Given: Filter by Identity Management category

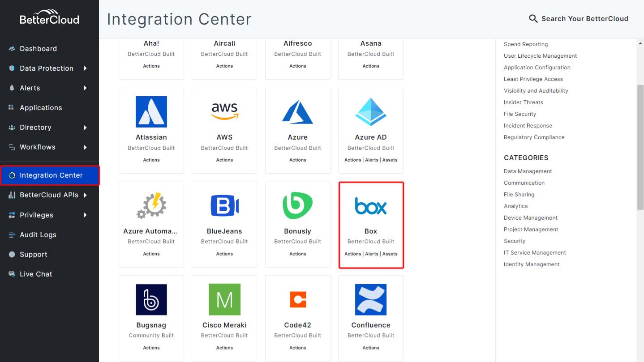Looking at the screenshot, I should (x=532, y=264).
